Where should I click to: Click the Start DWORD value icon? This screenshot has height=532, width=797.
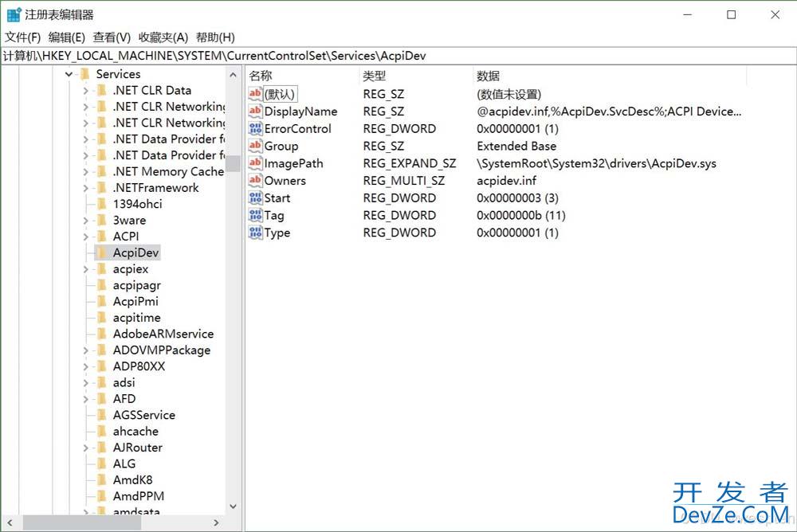(x=255, y=198)
